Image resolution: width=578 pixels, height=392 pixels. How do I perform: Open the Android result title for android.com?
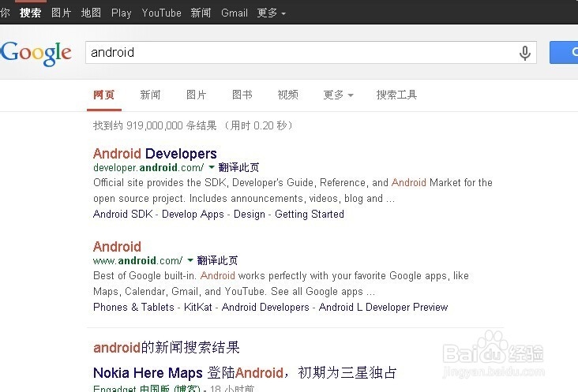[117, 247]
